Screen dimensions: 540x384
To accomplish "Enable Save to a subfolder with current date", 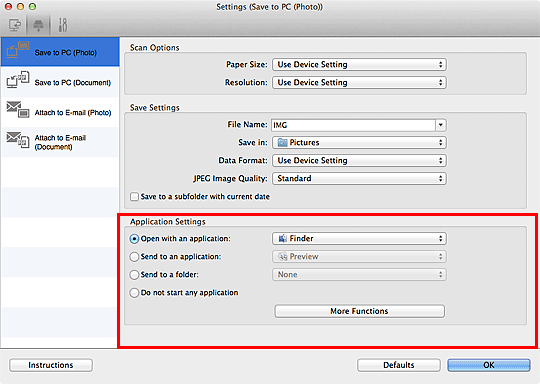I will pyautogui.click(x=134, y=197).
